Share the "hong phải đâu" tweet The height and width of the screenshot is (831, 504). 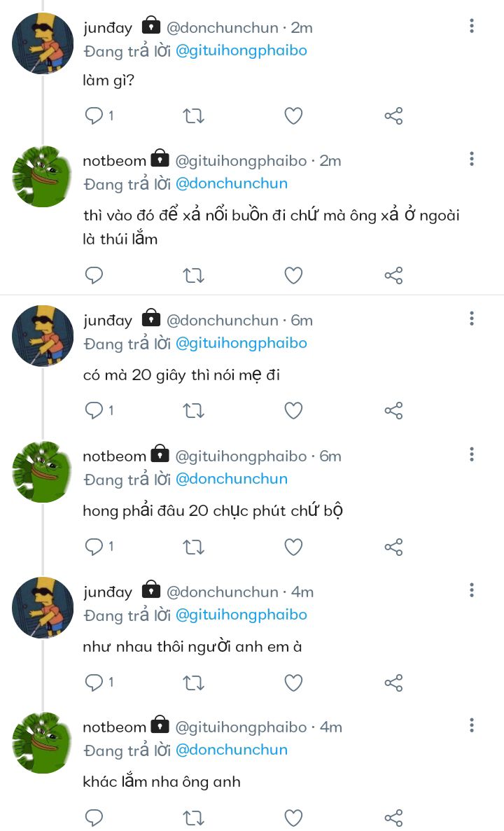(394, 546)
